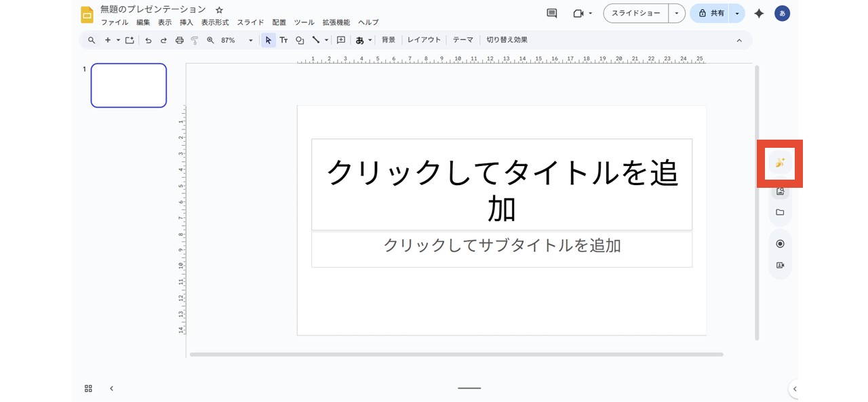Click the paint format tool

[x=195, y=40]
